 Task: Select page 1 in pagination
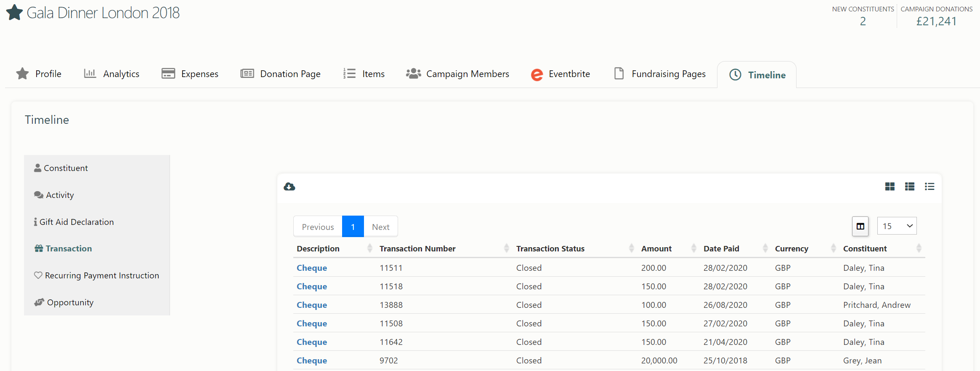[353, 227]
